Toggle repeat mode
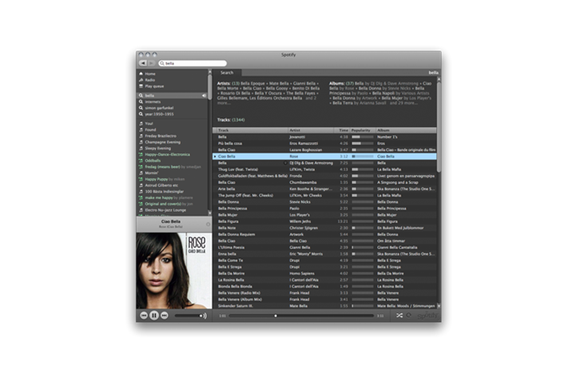Viewport: 588px width, 366px height. click(409, 316)
